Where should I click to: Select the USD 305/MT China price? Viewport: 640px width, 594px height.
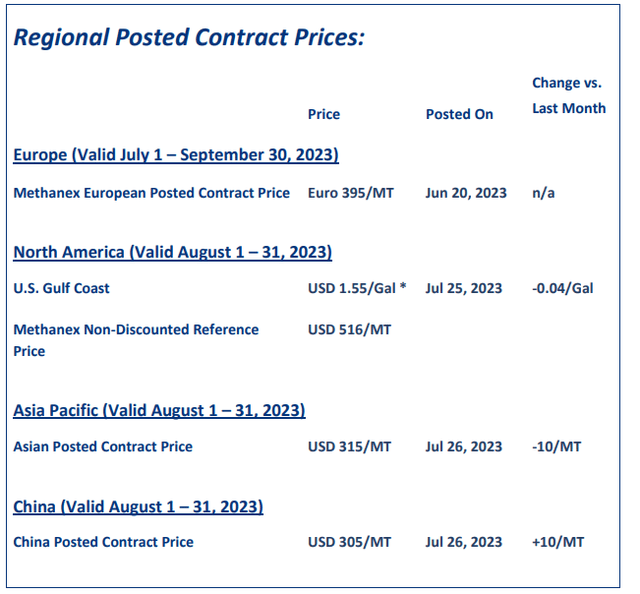[x=349, y=542]
